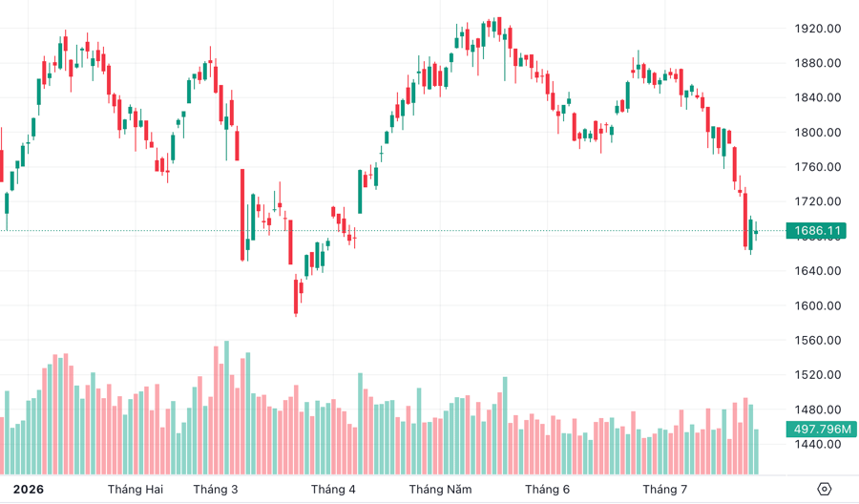Select the Tháng 7 time label
Viewport: 859px width, 504px height.
664,490
